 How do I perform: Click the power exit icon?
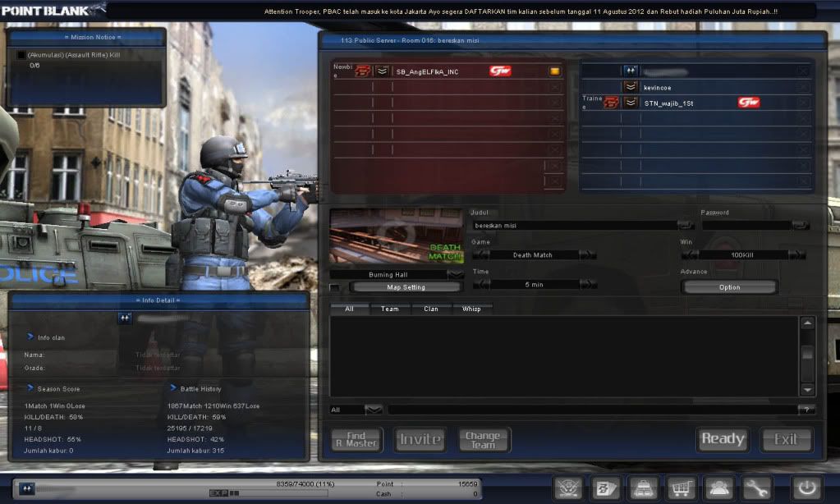tap(807, 488)
